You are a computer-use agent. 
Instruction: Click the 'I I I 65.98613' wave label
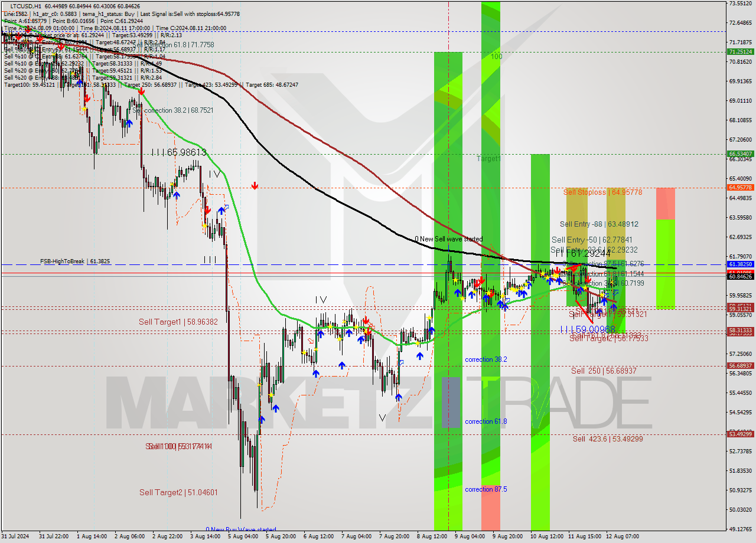178,152
